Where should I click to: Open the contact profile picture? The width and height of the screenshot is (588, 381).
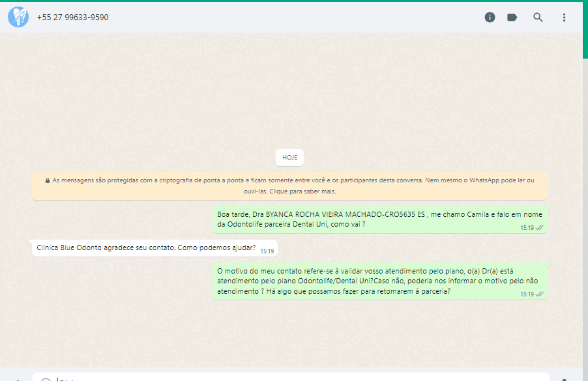pyautogui.click(x=18, y=17)
